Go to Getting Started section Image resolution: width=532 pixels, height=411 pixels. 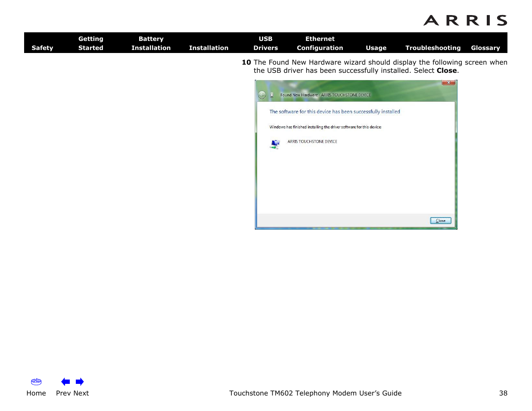pos(91,43)
